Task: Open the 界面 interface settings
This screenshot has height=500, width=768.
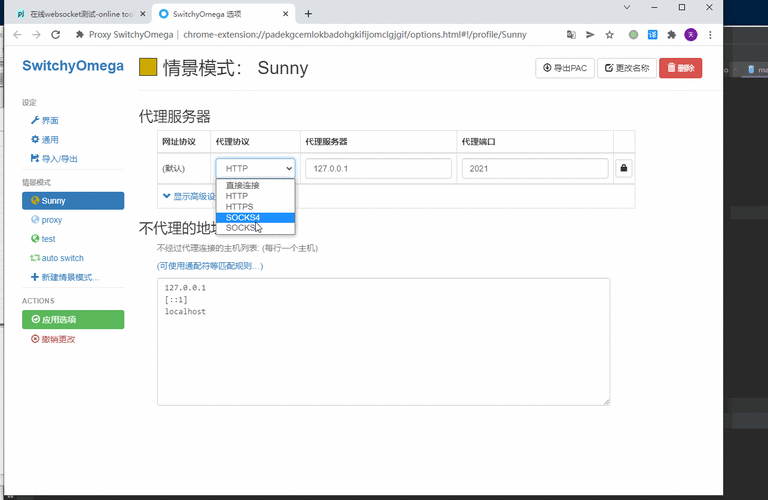Action: click(45, 120)
